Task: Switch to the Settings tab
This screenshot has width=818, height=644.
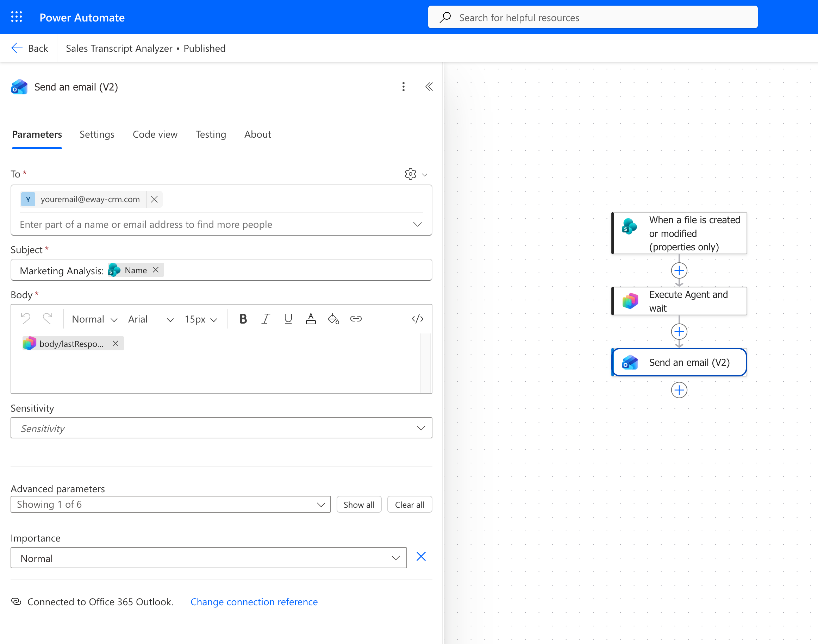Action: click(97, 134)
